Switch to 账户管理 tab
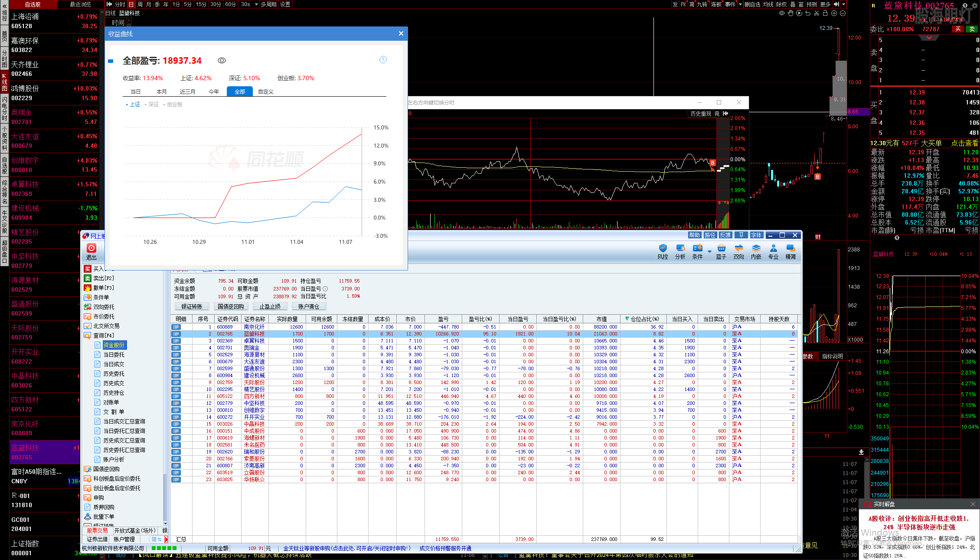Image resolution: width=980 pixels, height=560 pixels. tap(124, 539)
